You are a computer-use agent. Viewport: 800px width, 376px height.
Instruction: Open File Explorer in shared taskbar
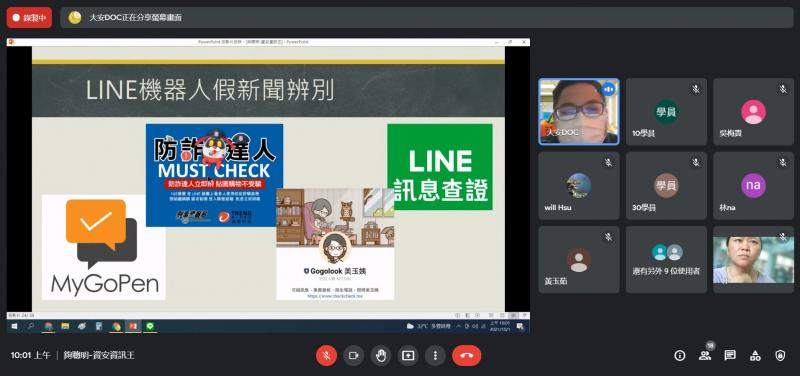click(x=65, y=326)
